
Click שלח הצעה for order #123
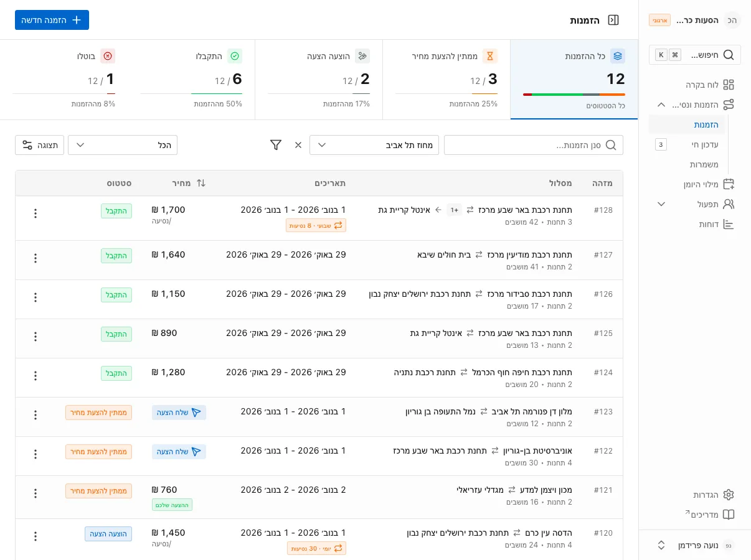179,413
